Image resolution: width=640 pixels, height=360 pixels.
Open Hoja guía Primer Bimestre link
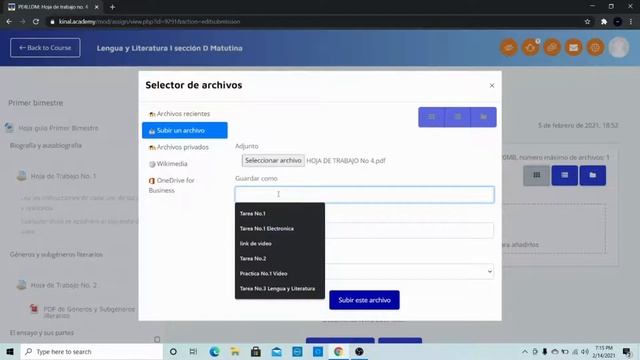[58, 128]
